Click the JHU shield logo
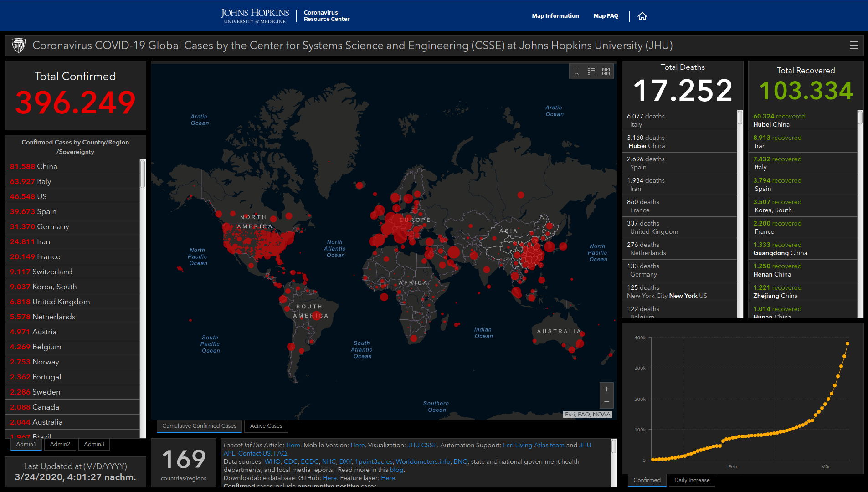Screen dimensions: 868x492 coord(18,46)
